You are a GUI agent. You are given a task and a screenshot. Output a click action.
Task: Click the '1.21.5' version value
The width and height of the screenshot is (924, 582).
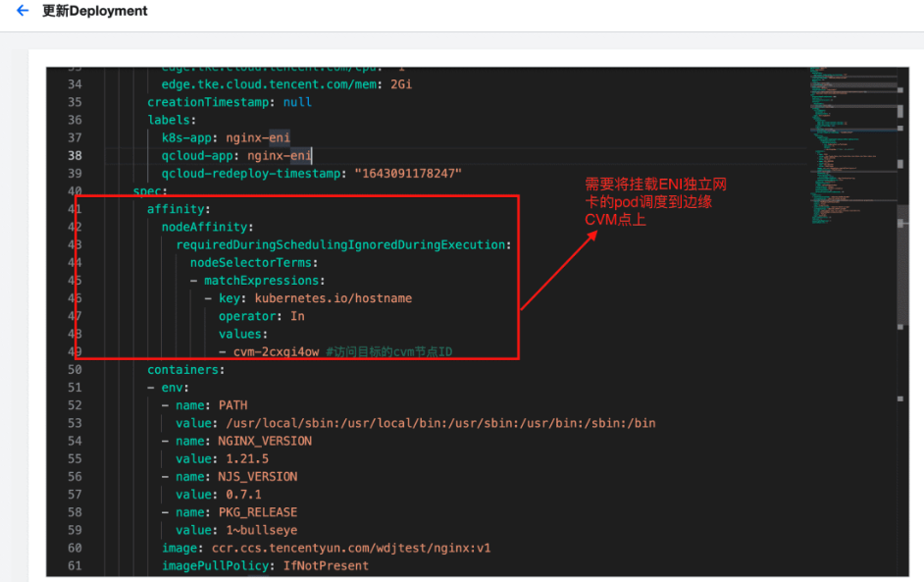coord(247,458)
